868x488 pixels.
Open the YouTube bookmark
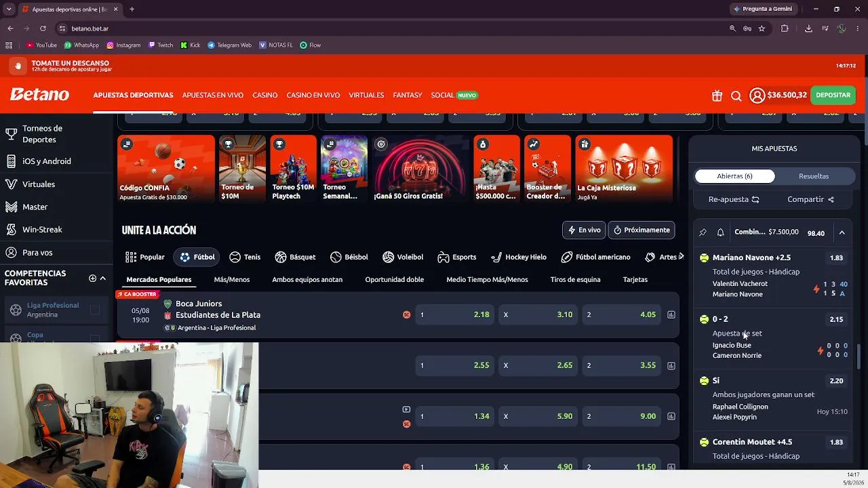pyautogui.click(x=41, y=45)
